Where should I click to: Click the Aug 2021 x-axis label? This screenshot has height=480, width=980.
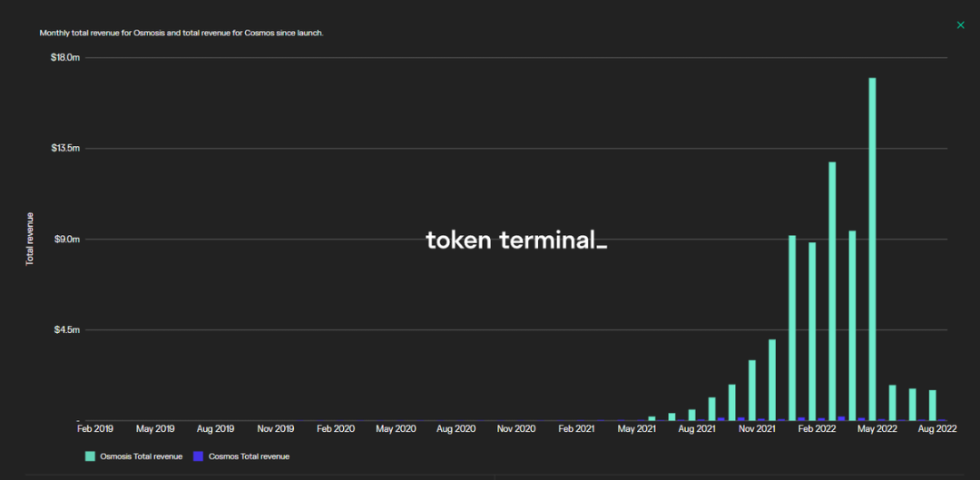coord(697,429)
